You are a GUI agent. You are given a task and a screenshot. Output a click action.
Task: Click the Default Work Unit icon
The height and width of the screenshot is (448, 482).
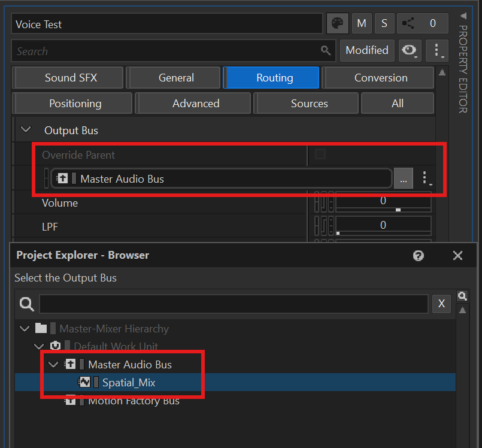(56, 346)
